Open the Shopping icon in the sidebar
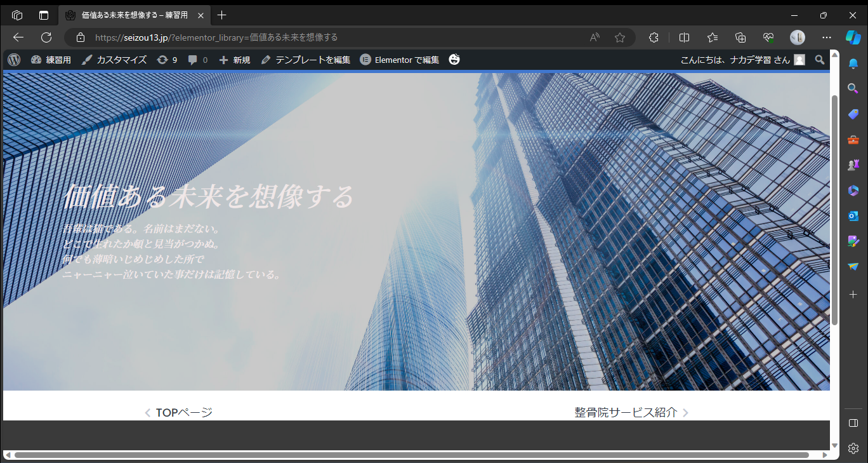Screen dimensions: 868x463 pyautogui.click(x=853, y=114)
